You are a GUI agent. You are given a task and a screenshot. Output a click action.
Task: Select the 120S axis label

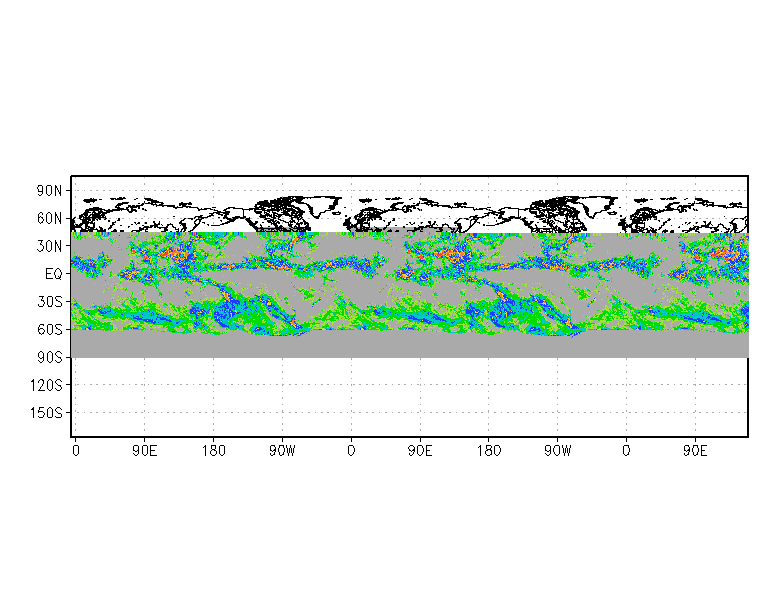pyautogui.click(x=47, y=384)
